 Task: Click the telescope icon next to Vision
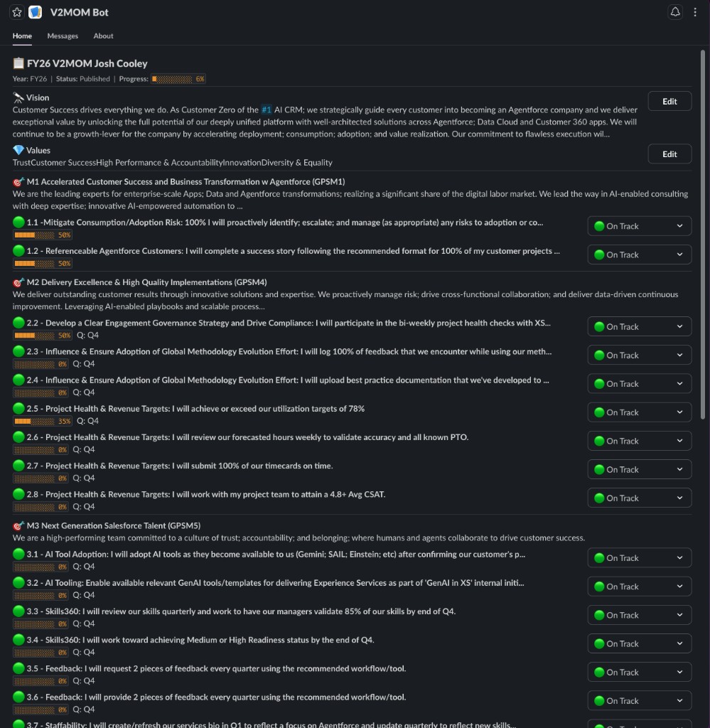pyautogui.click(x=18, y=97)
